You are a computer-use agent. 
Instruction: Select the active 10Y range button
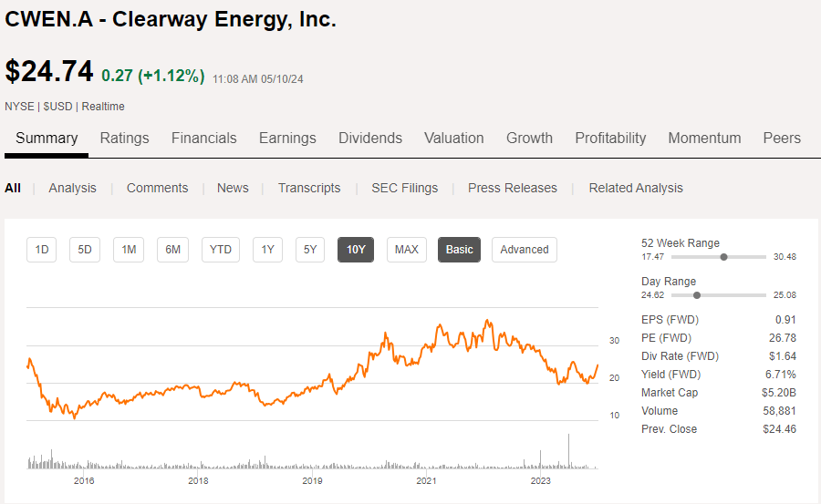pos(356,249)
